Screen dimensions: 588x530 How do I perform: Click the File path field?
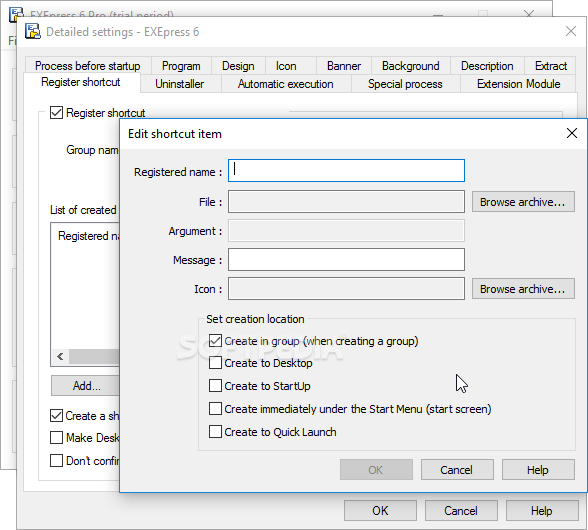click(346, 202)
